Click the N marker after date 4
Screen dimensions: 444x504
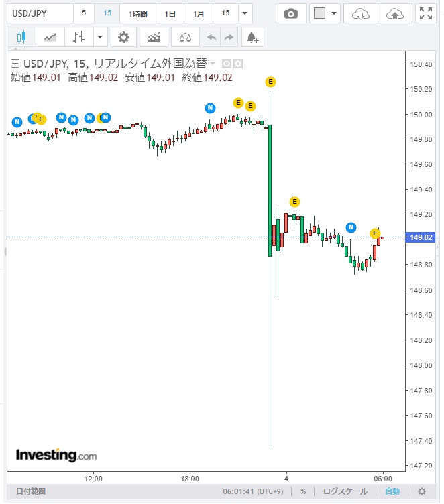351,228
